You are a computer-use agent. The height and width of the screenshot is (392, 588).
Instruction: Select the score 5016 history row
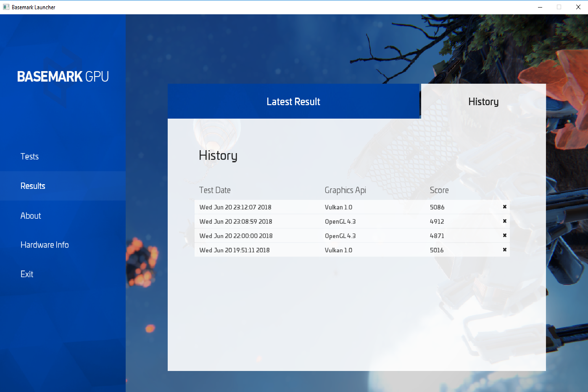click(x=352, y=250)
